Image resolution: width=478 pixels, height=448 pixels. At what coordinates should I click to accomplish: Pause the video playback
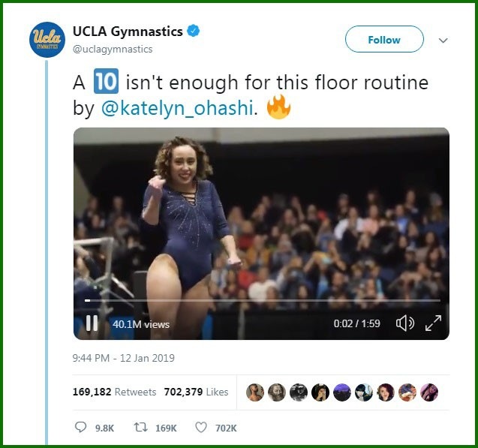(x=92, y=323)
